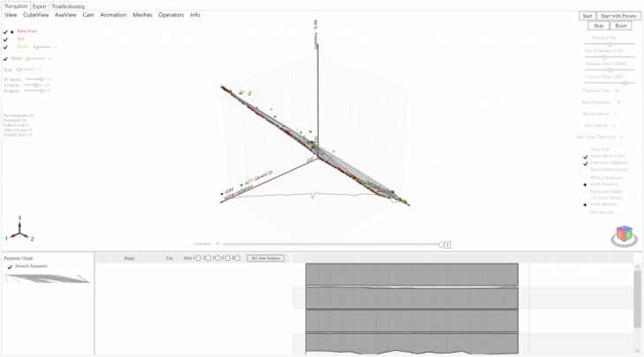Click the Set User Solution button
The height and width of the screenshot is (357, 644).
266,258
